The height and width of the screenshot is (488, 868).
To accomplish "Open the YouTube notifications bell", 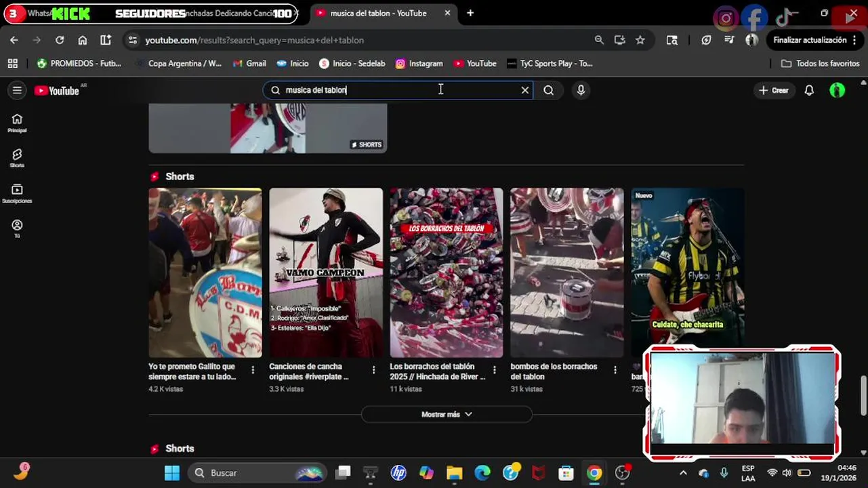I will pos(809,90).
